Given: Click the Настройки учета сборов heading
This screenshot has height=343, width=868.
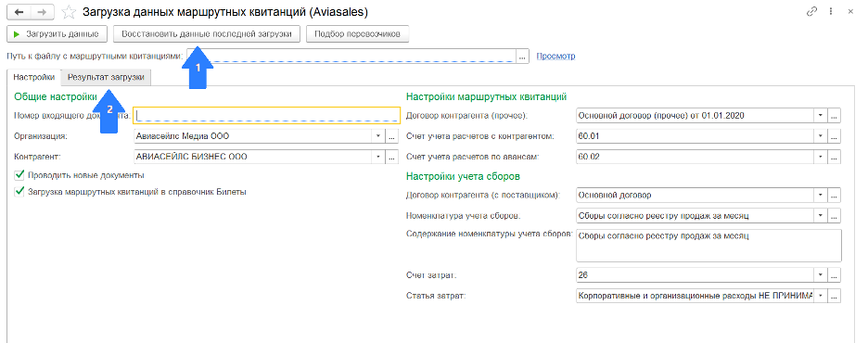Looking at the screenshot, I should coord(462,176).
